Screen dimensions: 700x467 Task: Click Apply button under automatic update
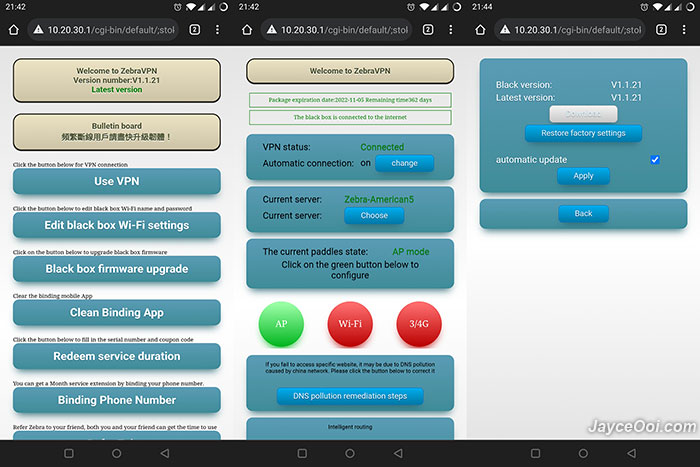click(583, 176)
